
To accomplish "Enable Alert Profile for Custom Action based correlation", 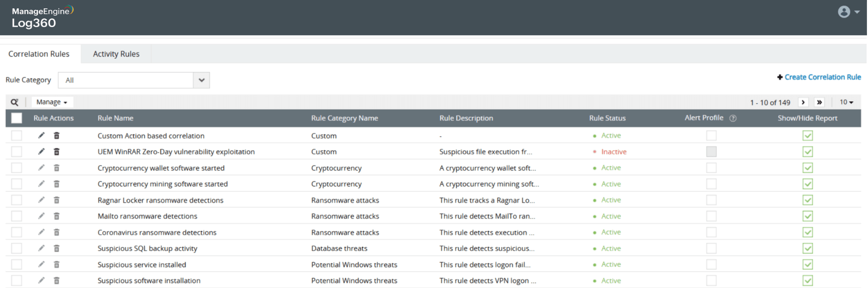I will click(x=712, y=135).
